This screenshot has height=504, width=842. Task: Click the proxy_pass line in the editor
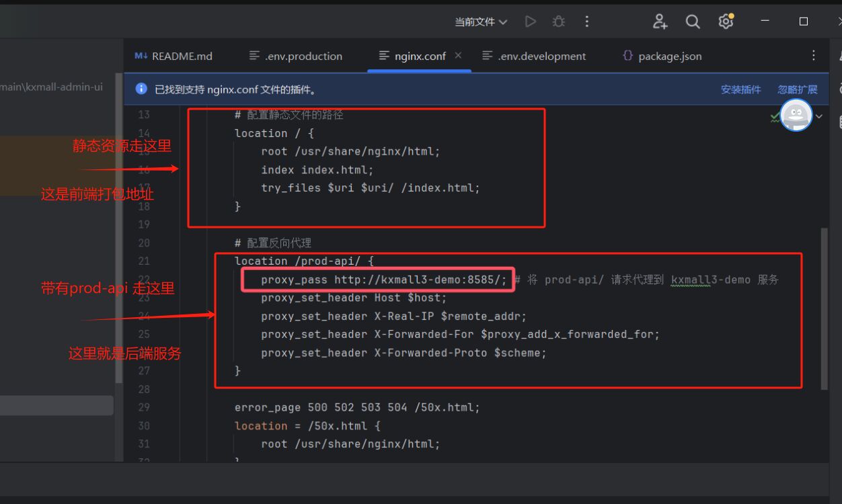383,280
